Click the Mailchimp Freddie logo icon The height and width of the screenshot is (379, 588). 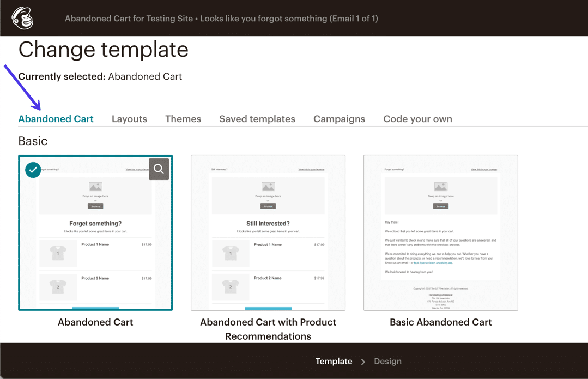[22, 17]
